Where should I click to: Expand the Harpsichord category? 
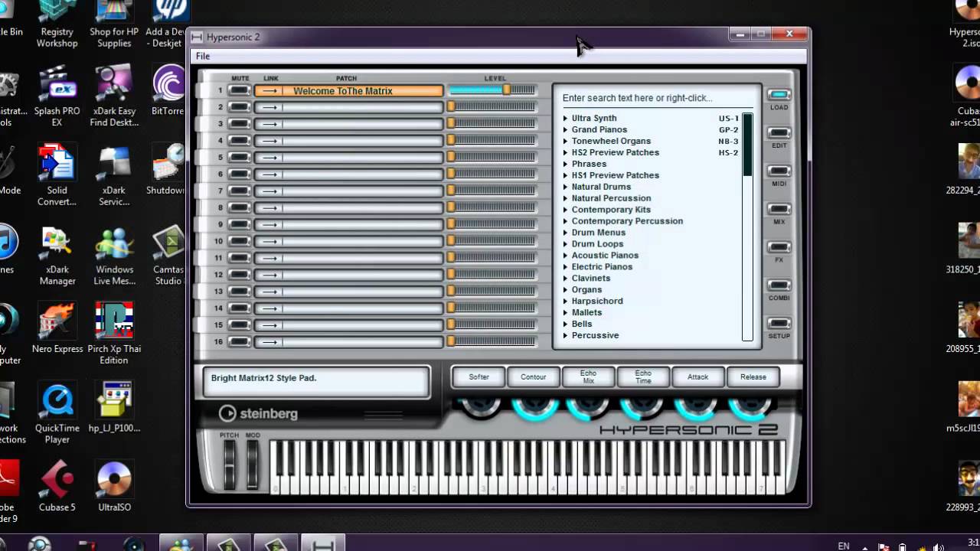pos(566,302)
